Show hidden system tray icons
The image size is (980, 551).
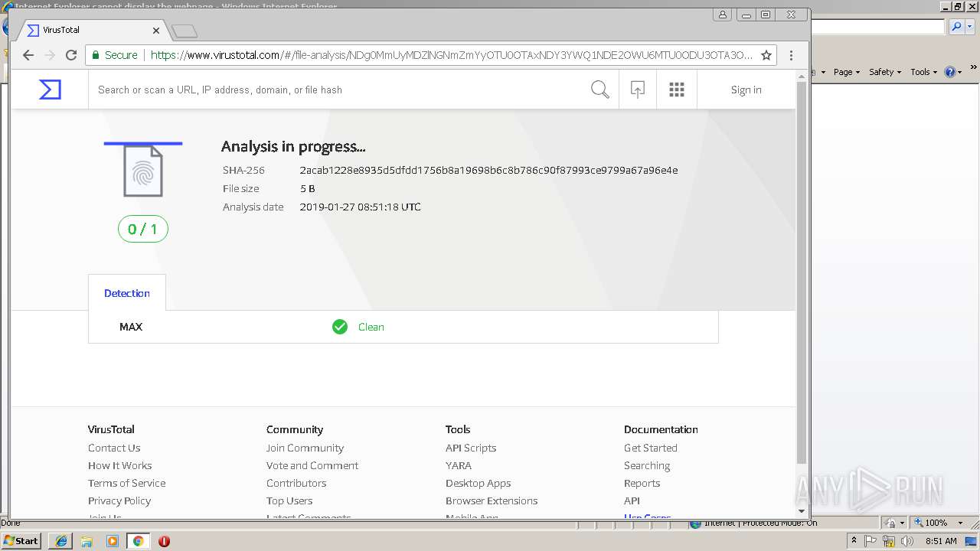pos(854,541)
